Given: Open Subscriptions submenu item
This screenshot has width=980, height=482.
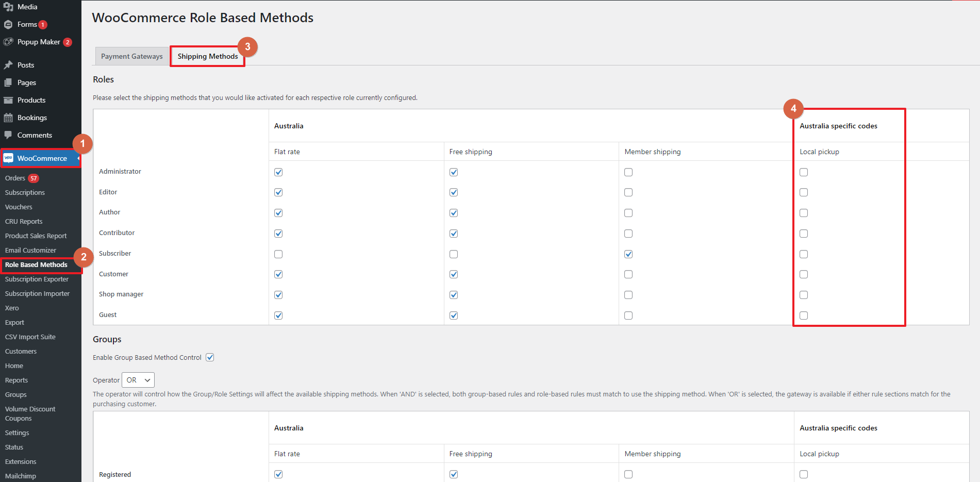Looking at the screenshot, I should click(25, 192).
